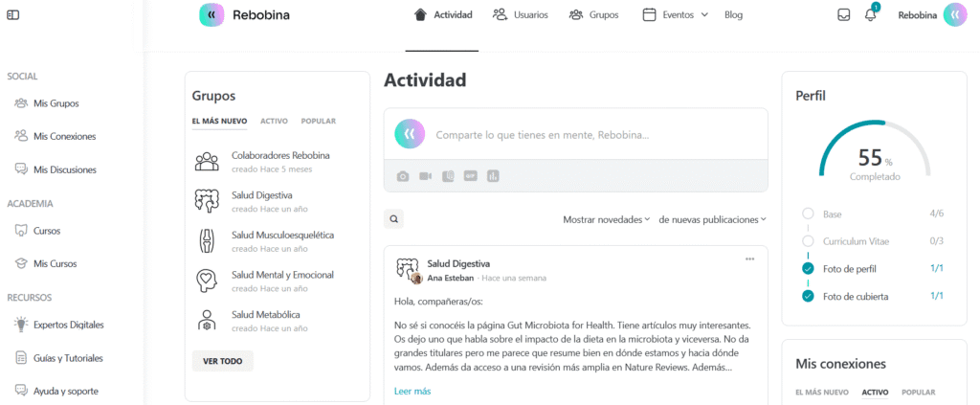The width and height of the screenshot is (980, 405).
Task: Open the notifications bell
Action: tap(870, 14)
